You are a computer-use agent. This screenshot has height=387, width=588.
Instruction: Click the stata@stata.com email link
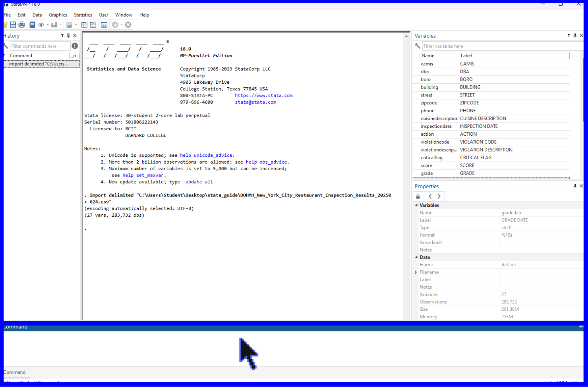click(x=255, y=102)
